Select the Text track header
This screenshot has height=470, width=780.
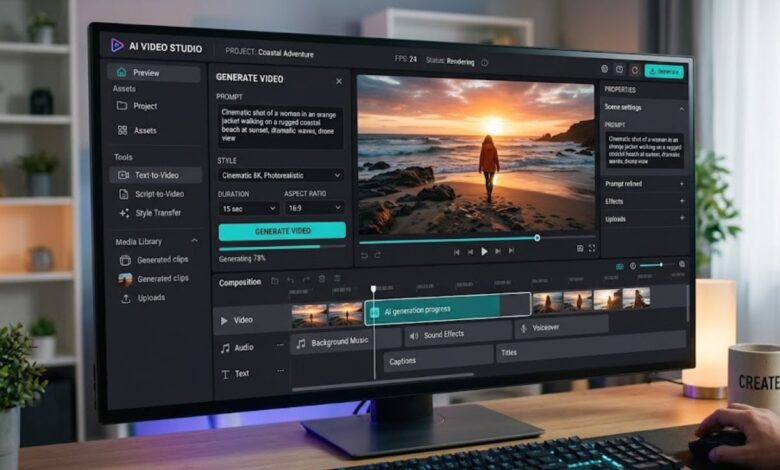pos(235,374)
